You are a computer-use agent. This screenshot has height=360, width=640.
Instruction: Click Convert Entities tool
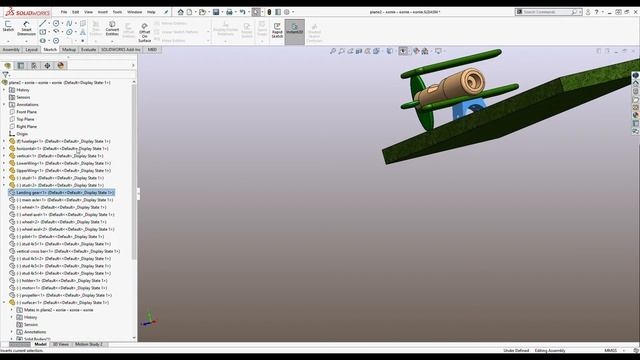[112, 29]
